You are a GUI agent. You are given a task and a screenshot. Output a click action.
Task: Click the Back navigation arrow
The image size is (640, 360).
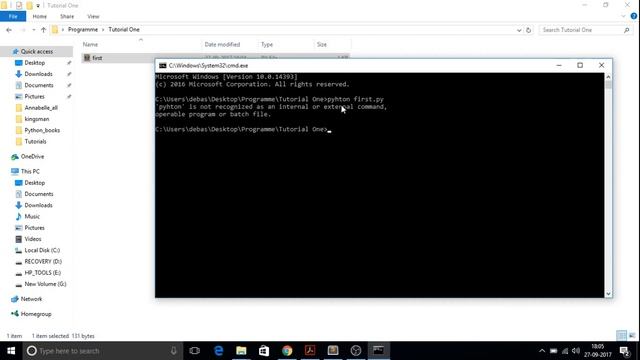point(9,30)
